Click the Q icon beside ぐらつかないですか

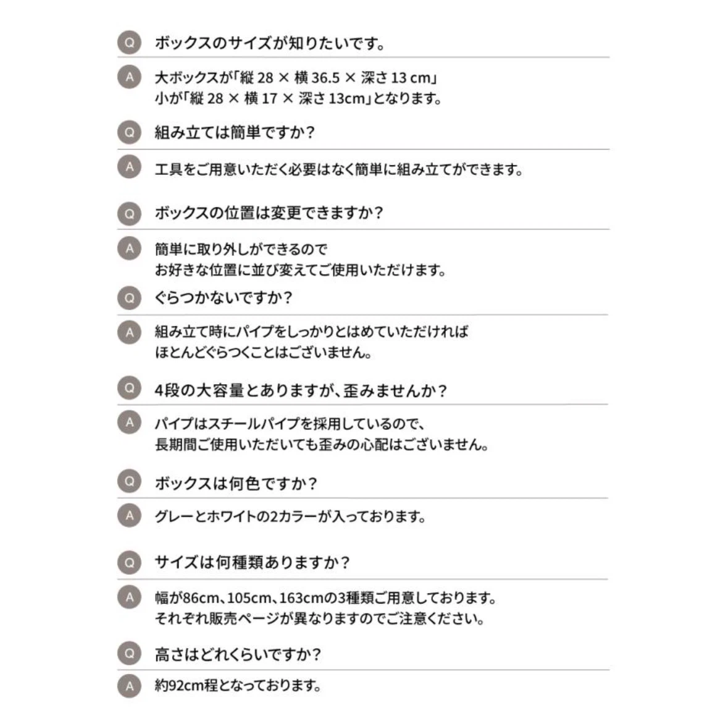pos(129,298)
